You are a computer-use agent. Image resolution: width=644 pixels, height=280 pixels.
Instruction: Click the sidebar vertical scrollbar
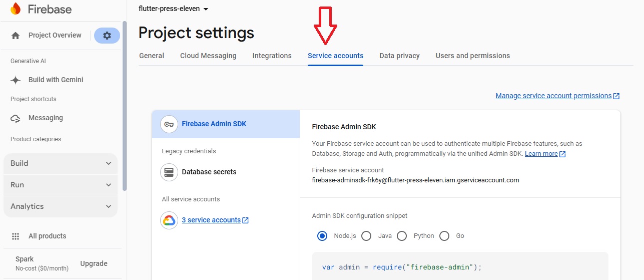click(125, 105)
